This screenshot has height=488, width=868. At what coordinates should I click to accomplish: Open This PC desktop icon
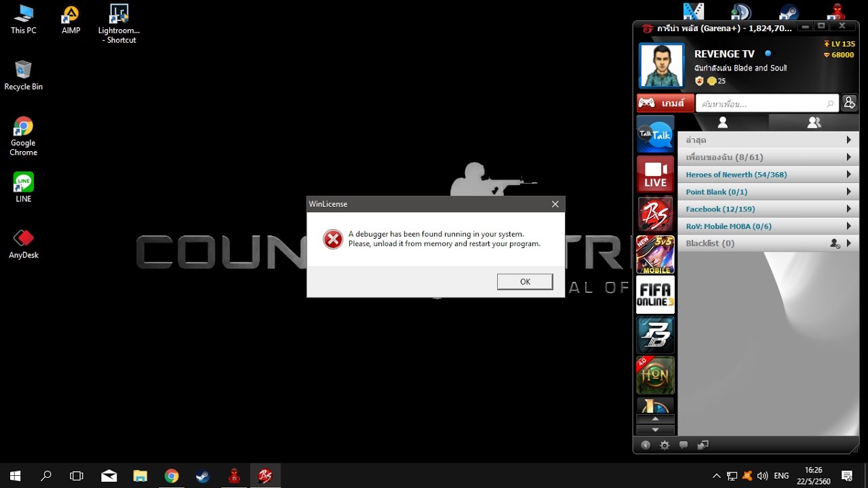(x=23, y=19)
